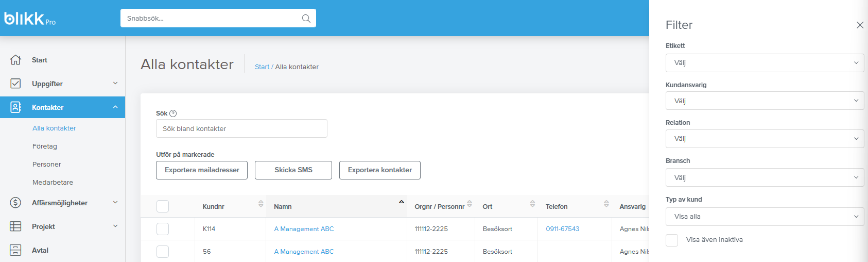Click the Projekt table icon
Image resolution: width=868 pixels, height=262 pixels.
[15, 226]
